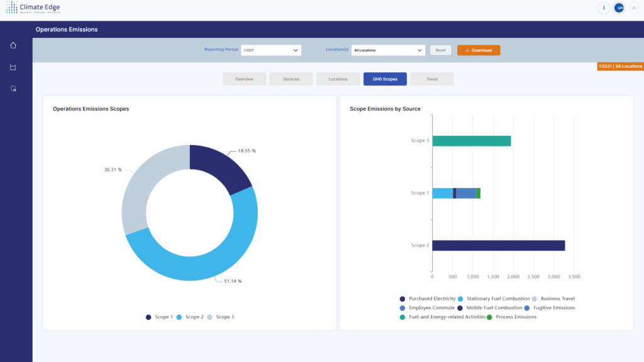Hide Purchased Electricity series via legend
The image size is (644, 362).
click(427, 299)
